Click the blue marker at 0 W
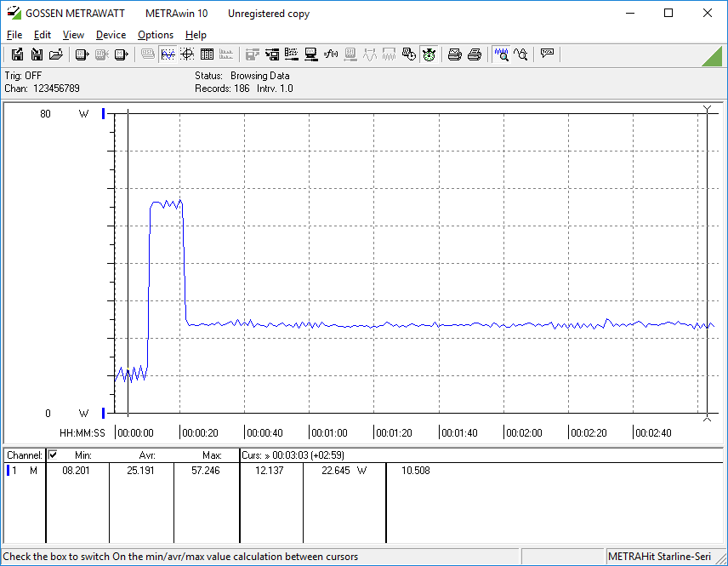728x566 pixels. click(x=104, y=413)
